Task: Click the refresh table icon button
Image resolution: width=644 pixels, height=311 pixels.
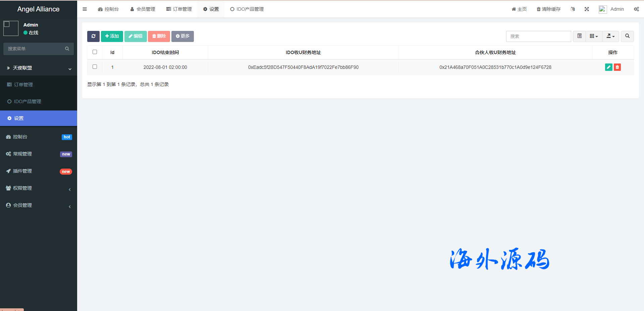Action: point(93,36)
